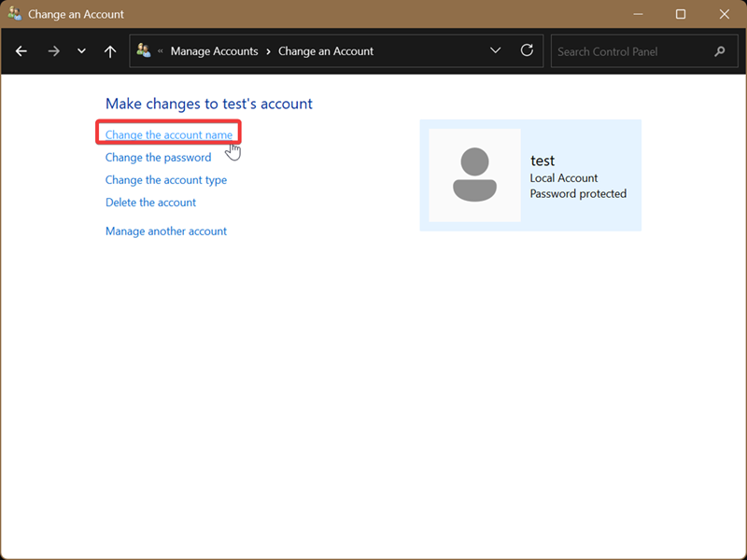Go up one level with the up arrow
This screenshot has height=560, width=747.
(110, 51)
